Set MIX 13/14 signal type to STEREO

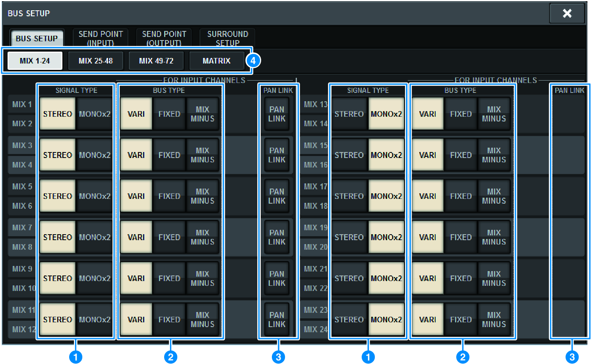349,114
